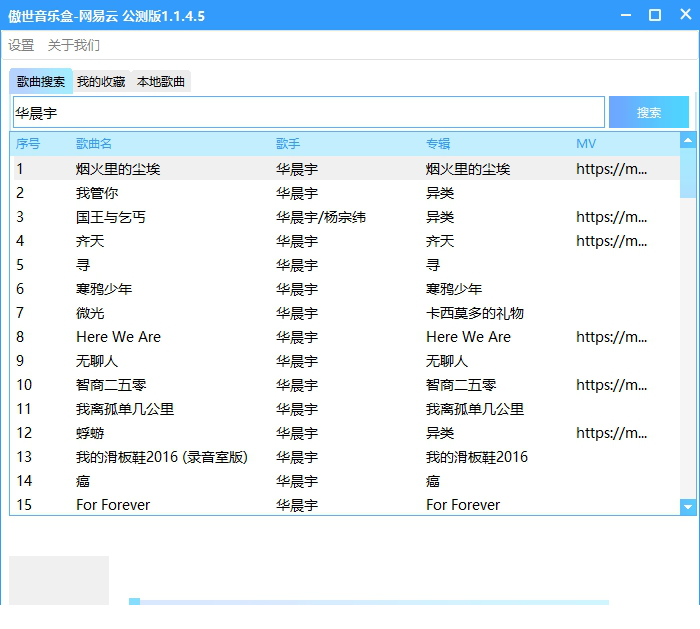Open the 设置 menu

[x=21, y=45]
